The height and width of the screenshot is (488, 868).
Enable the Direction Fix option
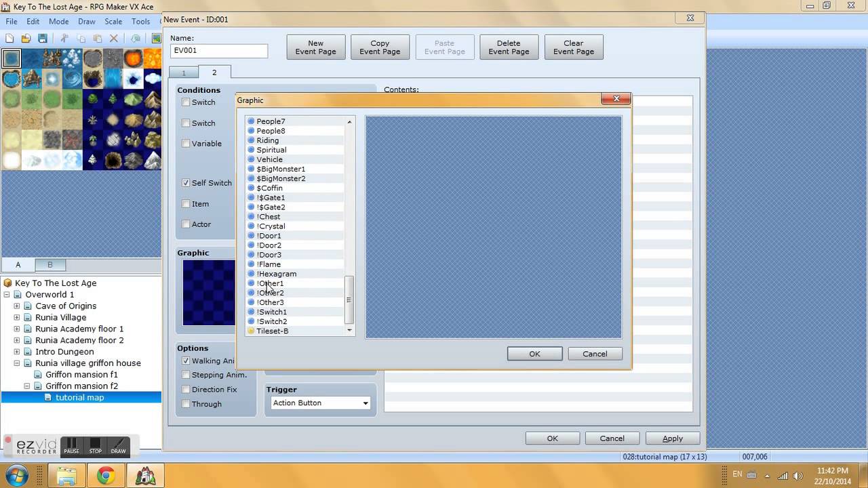tap(186, 390)
